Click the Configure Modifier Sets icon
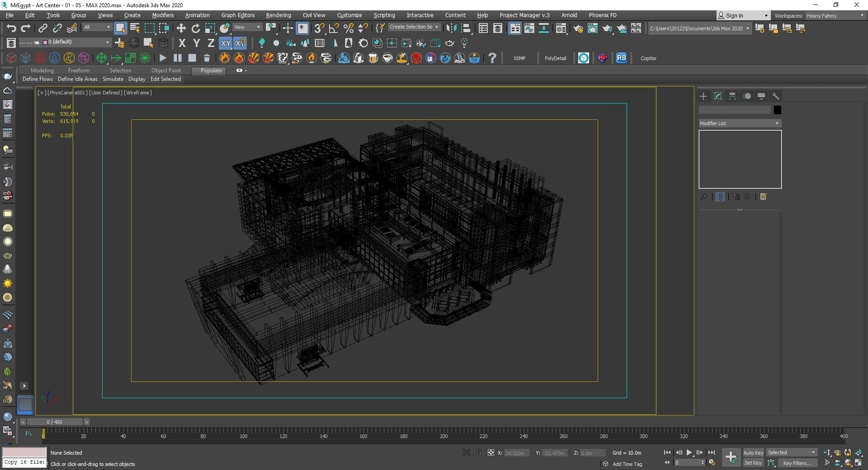The width and height of the screenshot is (868, 470). 764,197
